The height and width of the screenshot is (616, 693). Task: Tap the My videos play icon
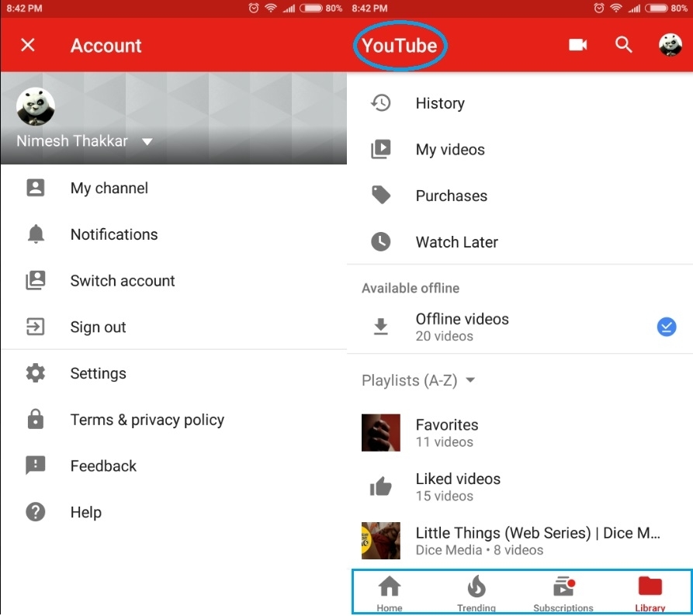pyautogui.click(x=380, y=149)
